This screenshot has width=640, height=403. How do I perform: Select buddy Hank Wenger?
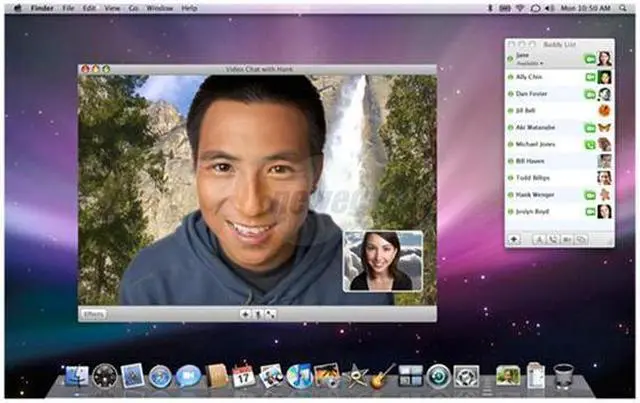pyautogui.click(x=559, y=195)
